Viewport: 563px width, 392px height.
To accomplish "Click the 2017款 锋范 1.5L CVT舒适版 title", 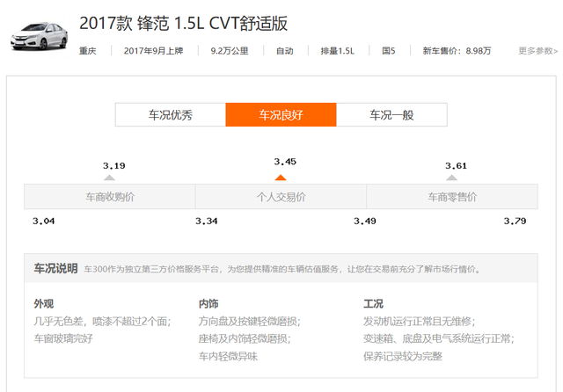I will [183, 24].
